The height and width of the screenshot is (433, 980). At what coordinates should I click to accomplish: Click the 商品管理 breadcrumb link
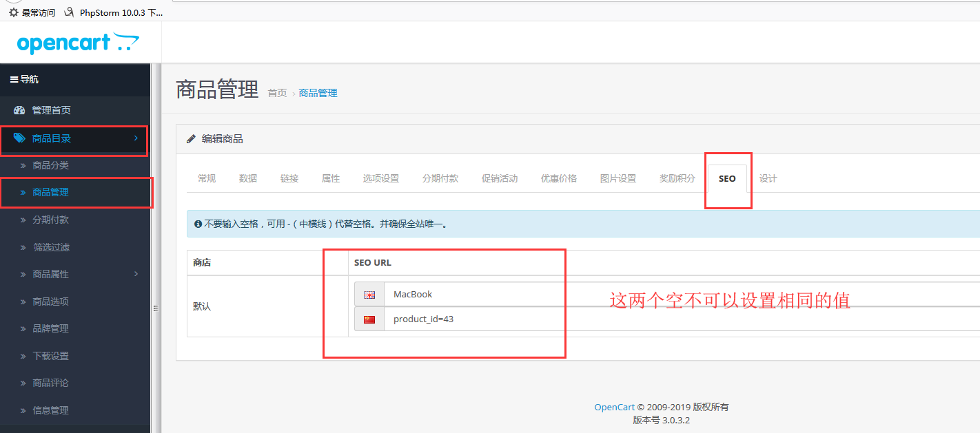tap(318, 93)
